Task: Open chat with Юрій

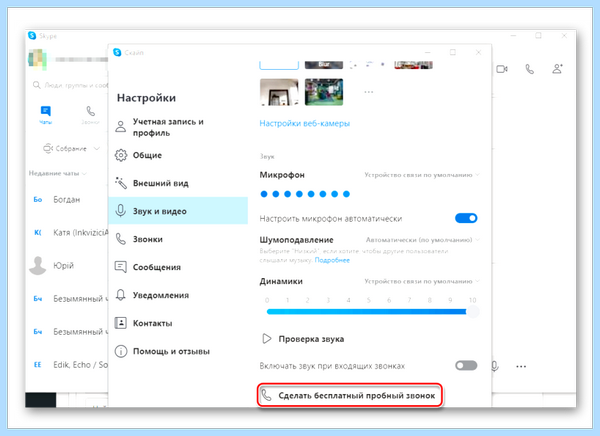Action: click(67, 266)
